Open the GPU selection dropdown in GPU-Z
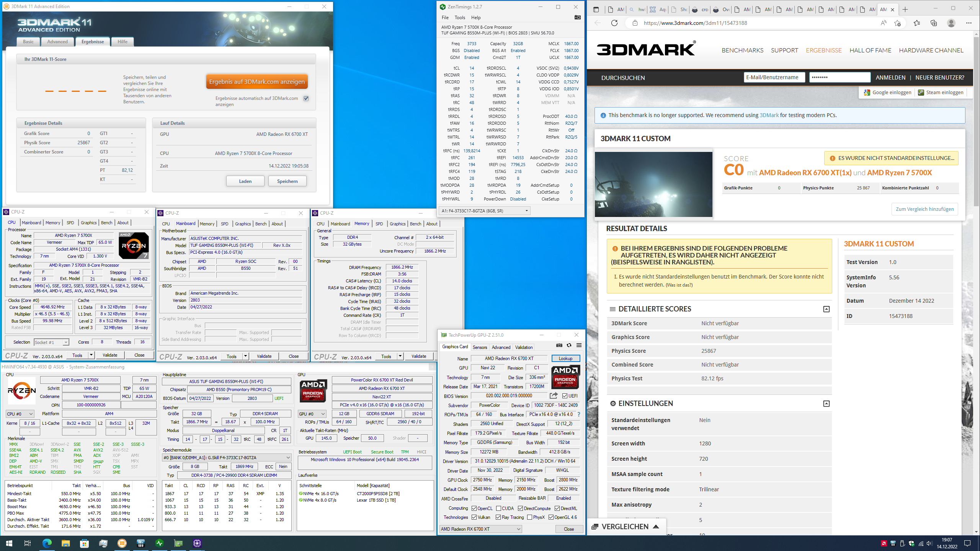The height and width of the screenshot is (551, 980). click(x=480, y=529)
